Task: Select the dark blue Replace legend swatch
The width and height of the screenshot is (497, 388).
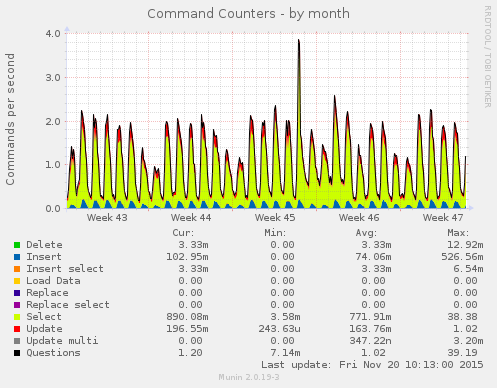Action: coord(17,293)
